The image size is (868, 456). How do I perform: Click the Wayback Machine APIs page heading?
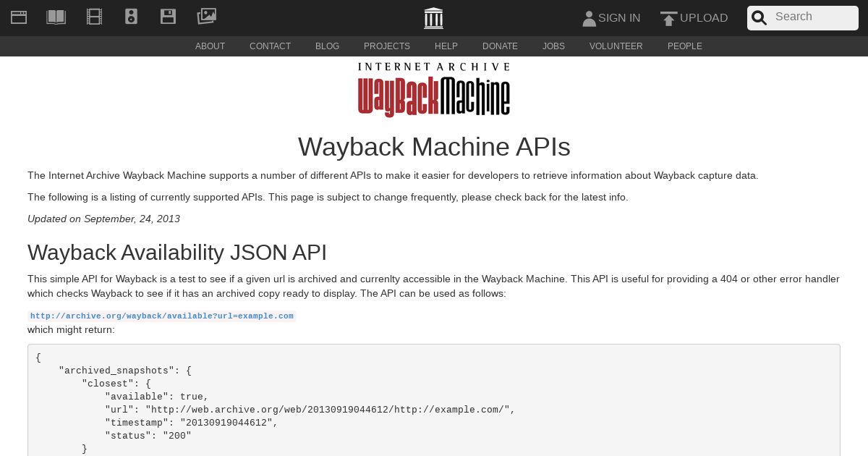coord(434,147)
